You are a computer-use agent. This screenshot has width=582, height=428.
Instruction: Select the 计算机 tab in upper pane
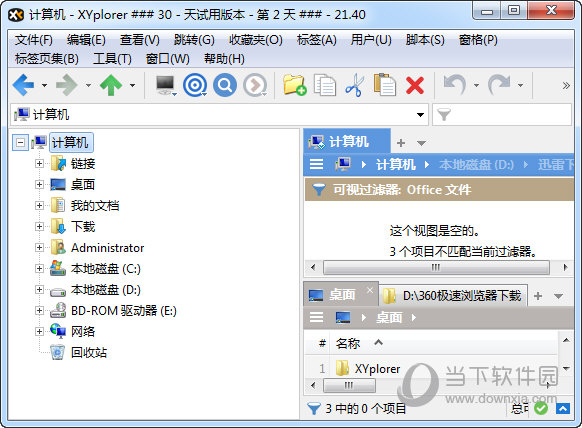[x=347, y=142]
